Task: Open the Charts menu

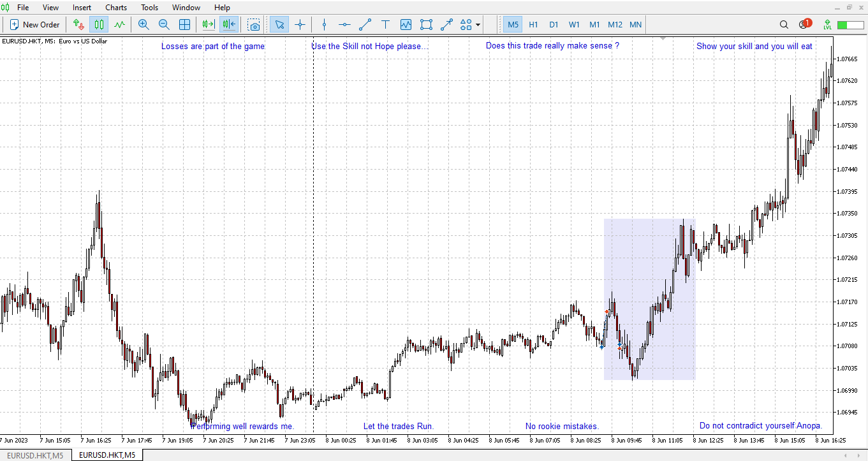Action: click(x=115, y=7)
